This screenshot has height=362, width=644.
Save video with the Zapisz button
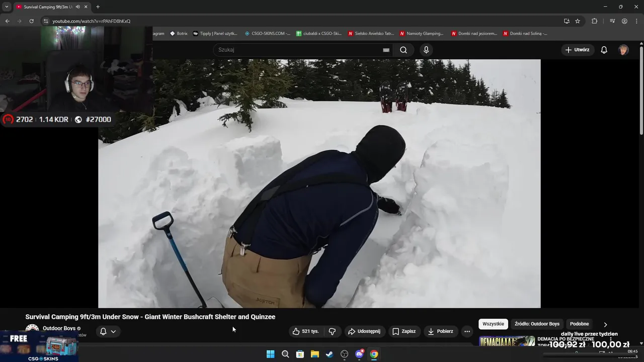(x=404, y=331)
